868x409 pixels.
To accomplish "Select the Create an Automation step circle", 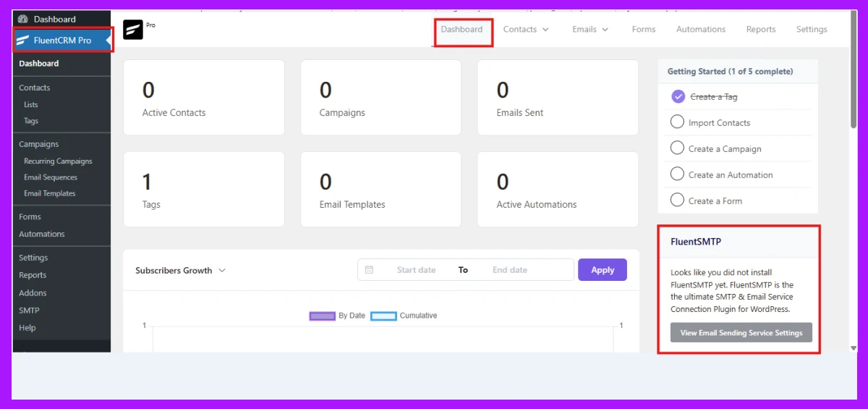I will point(677,174).
